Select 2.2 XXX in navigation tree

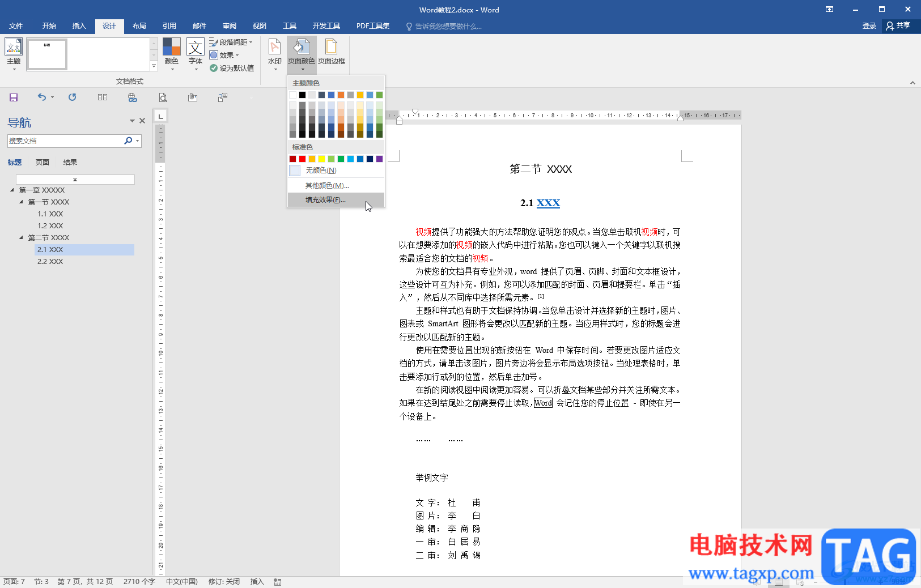[x=50, y=261]
